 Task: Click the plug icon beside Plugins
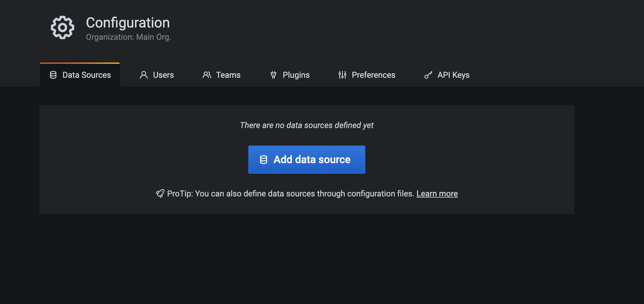tap(273, 75)
